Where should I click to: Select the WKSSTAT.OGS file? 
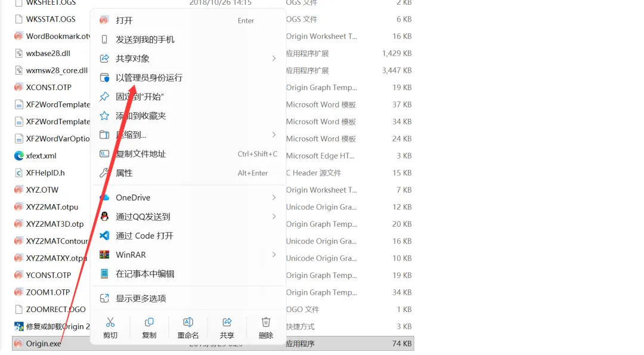[x=51, y=19]
